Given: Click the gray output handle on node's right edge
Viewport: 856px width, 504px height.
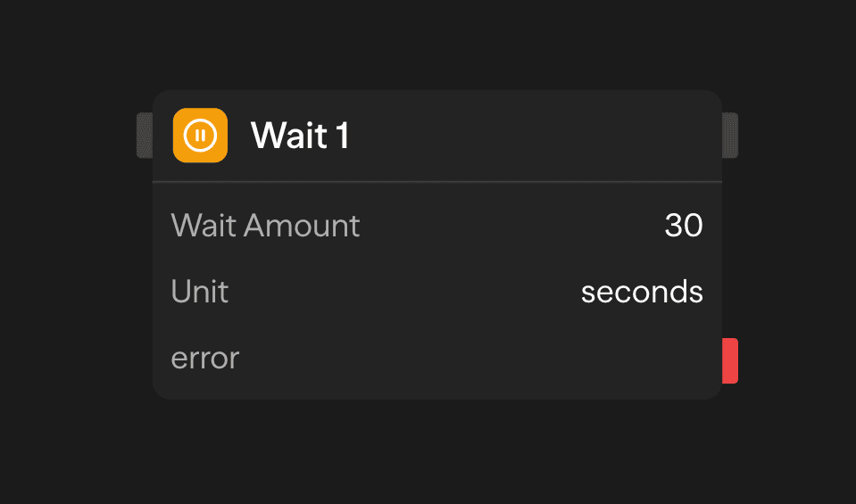Looking at the screenshot, I should click(730, 136).
